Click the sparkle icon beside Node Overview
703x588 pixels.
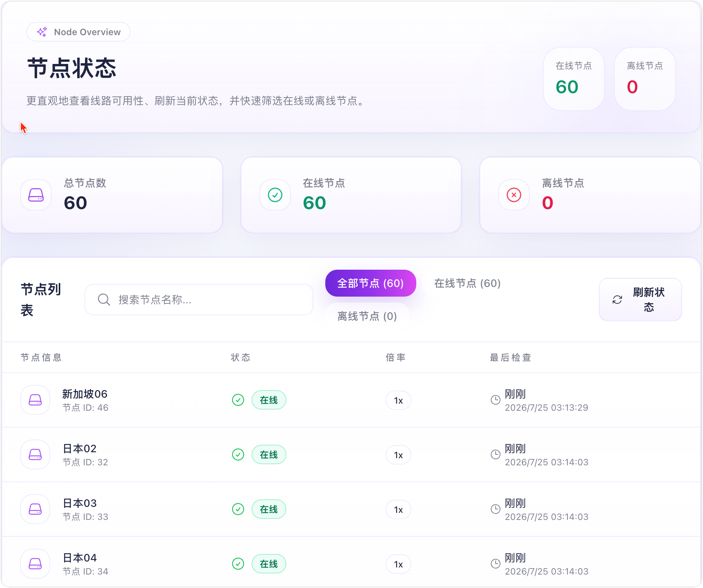tap(42, 32)
